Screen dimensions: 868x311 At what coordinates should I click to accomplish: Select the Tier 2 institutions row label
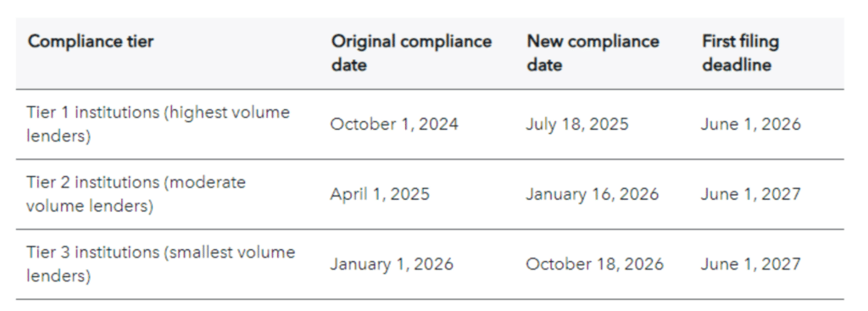pyautogui.click(x=136, y=194)
